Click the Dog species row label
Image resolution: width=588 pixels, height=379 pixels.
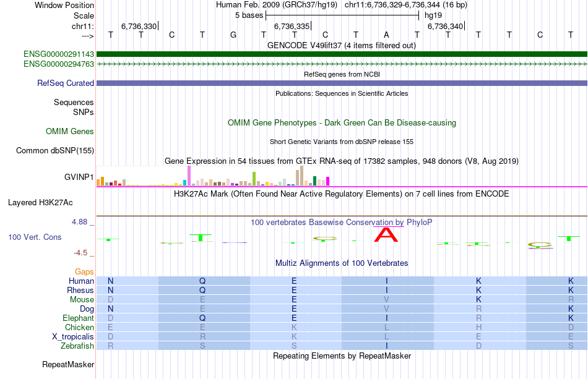coord(87,309)
